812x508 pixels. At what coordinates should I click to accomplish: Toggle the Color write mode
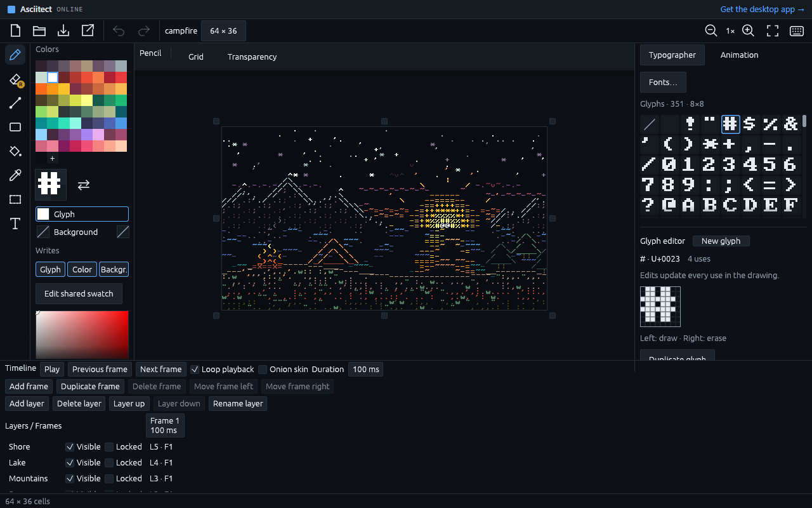[82, 269]
